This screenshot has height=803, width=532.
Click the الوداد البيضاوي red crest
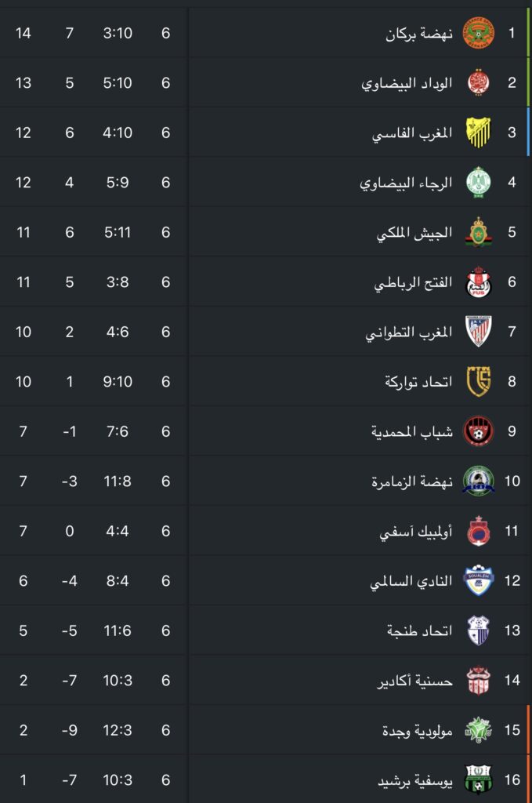(478, 82)
